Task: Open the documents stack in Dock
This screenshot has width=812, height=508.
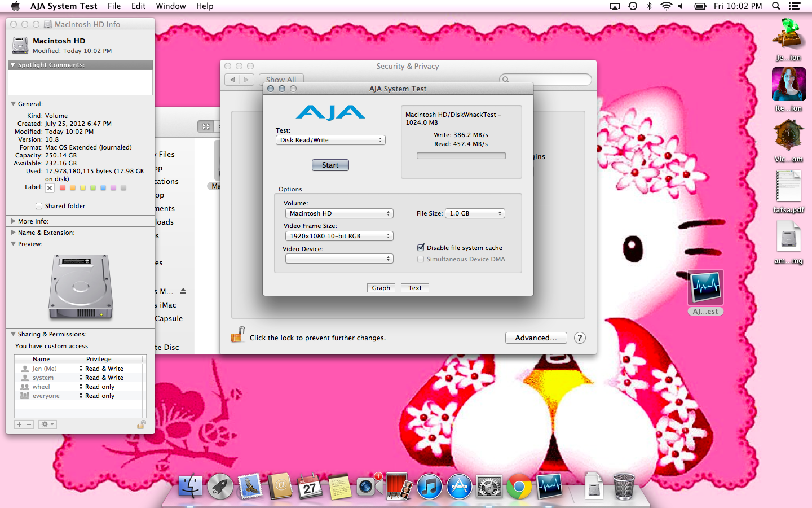Action: click(x=594, y=486)
